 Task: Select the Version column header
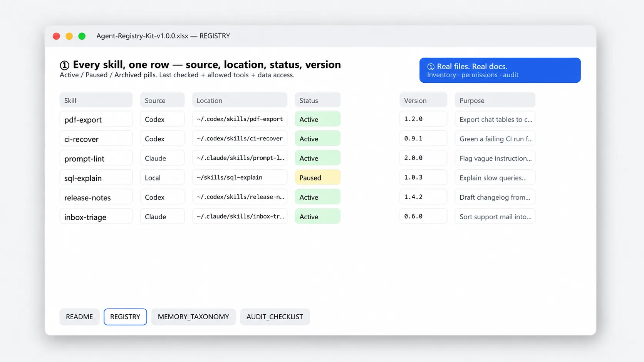(x=423, y=100)
